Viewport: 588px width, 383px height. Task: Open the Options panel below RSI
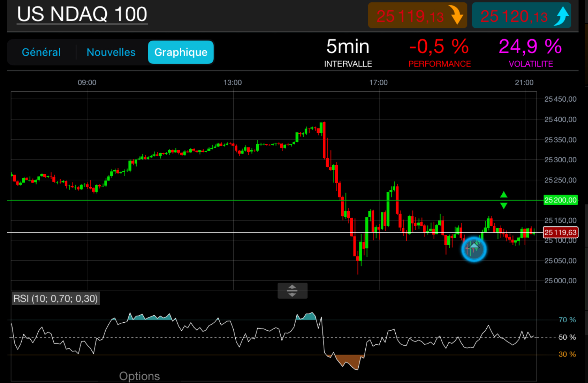(x=140, y=376)
